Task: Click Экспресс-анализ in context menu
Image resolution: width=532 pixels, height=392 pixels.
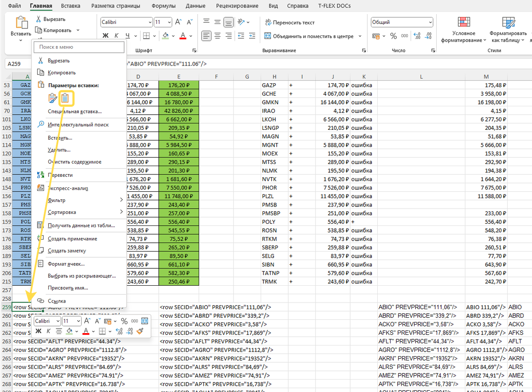Action: 68,188
